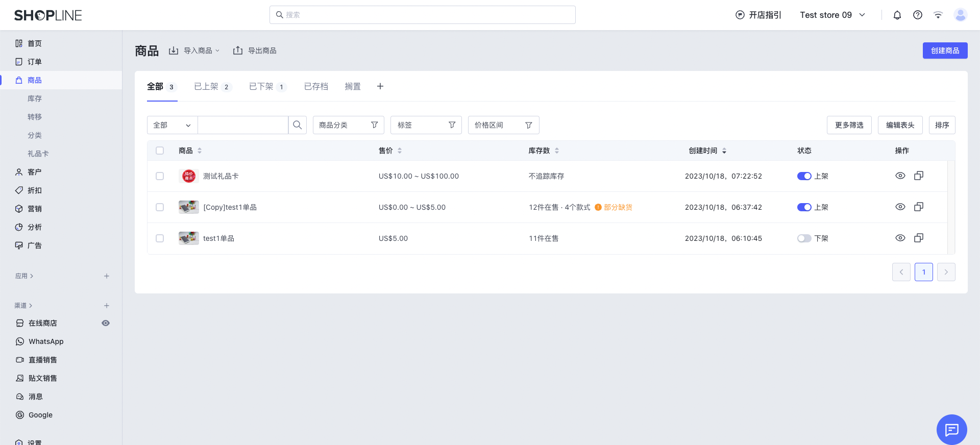Preview the 测试礼品卡 product with eye icon
This screenshot has width=980, height=445.
point(900,176)
